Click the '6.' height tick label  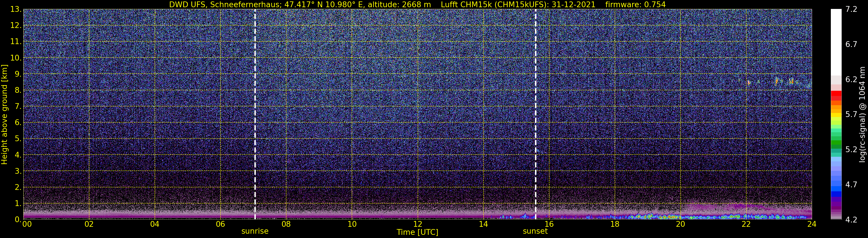coord(18,123)
